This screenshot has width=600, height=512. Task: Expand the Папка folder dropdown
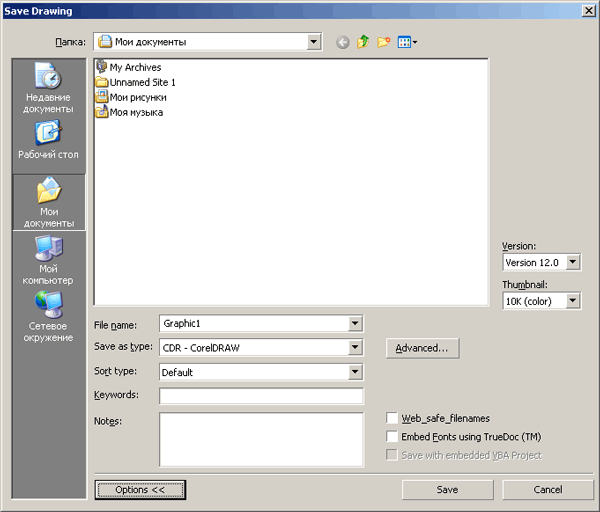point(313,42)
